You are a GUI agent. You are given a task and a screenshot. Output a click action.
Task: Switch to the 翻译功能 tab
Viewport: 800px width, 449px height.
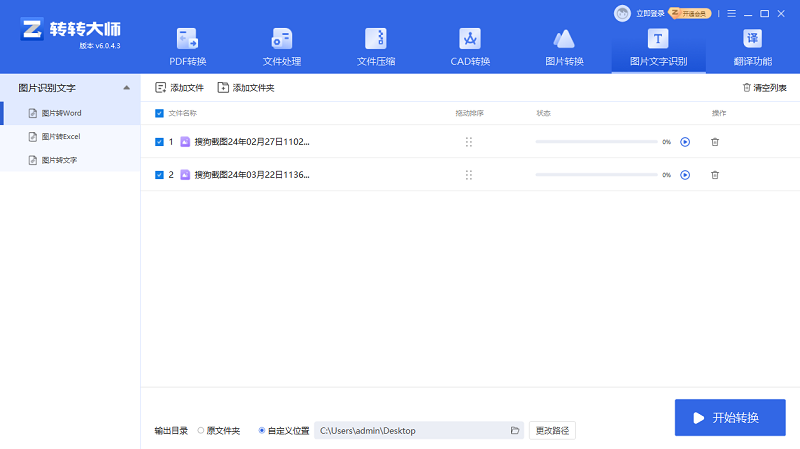[751, 46]
